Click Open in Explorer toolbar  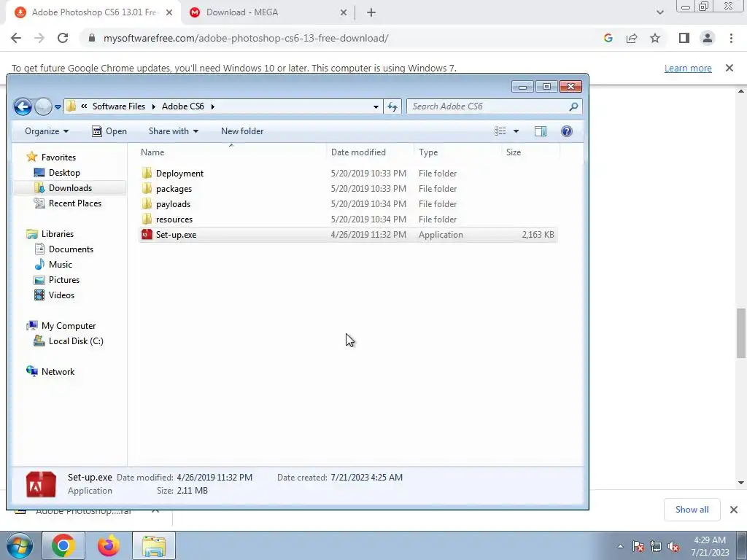(109, 131)
